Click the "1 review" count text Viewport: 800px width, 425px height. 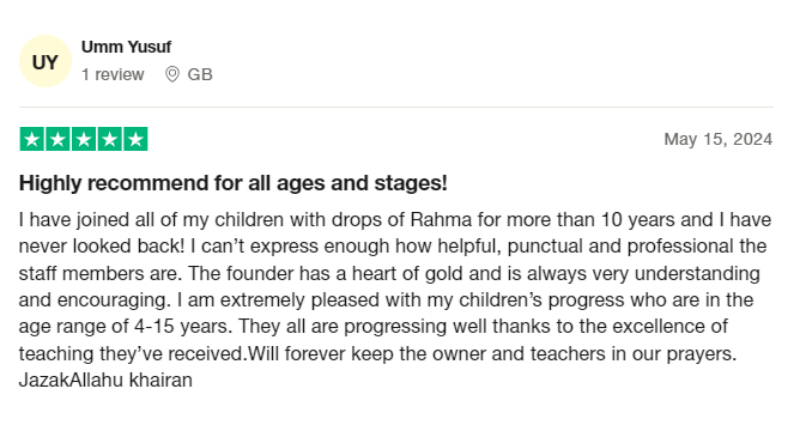112,74
